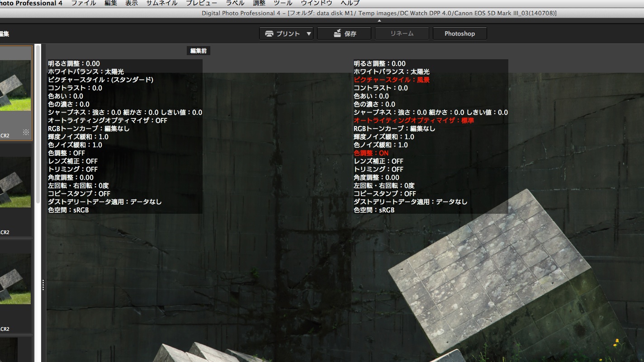644x362 pixels.
Task: Click the 色調整：OFF text
Action: [x=66, y=153]
